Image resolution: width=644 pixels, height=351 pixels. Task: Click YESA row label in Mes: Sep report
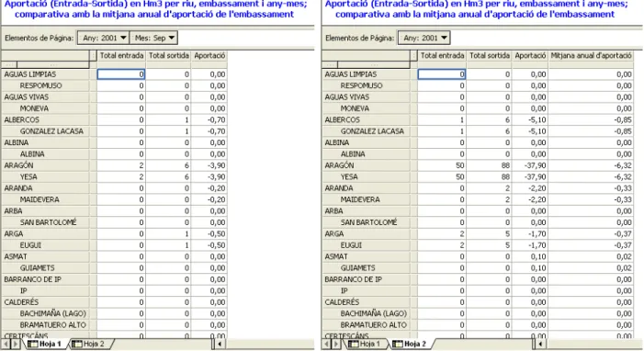pyautogui.click(x=45, y=177)
